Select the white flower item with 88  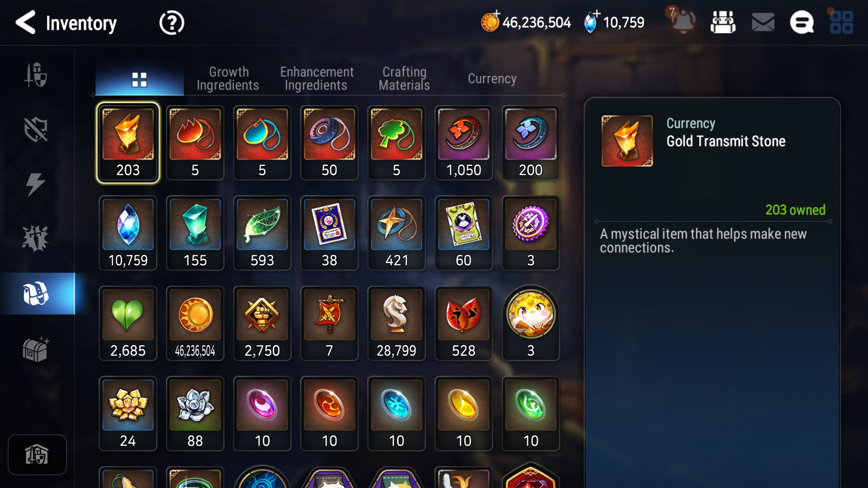[195, 414]
